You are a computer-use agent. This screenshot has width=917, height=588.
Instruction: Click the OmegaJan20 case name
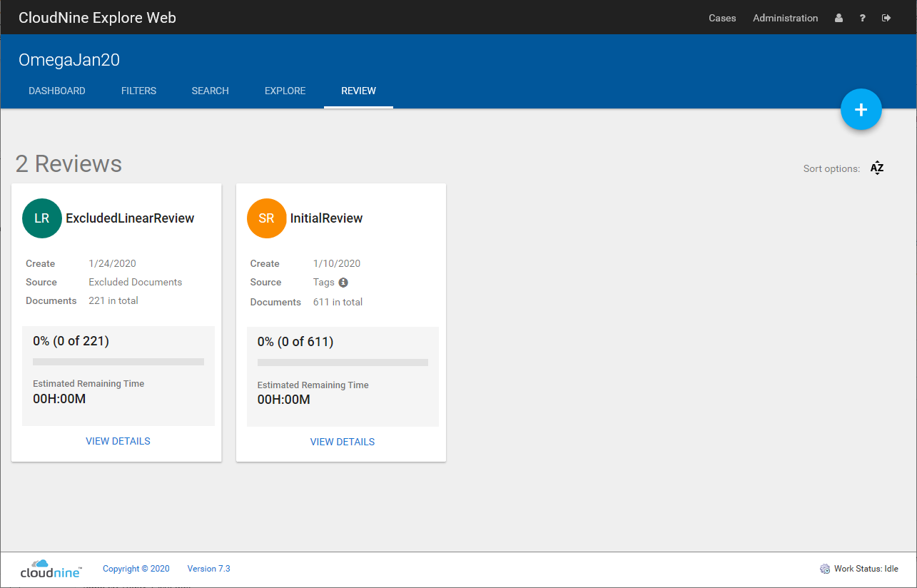tap(69, 60)
